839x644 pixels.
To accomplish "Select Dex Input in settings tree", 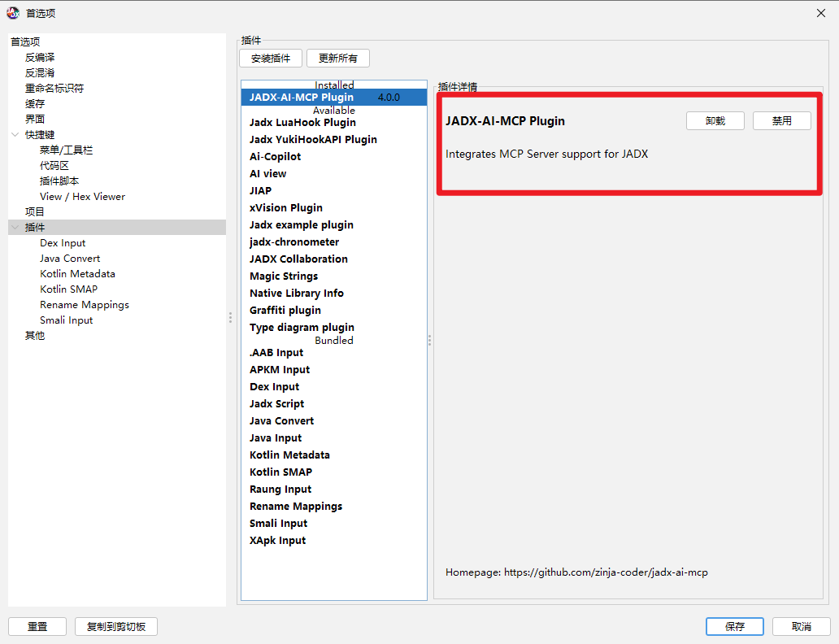I will (x=63, y=242).
